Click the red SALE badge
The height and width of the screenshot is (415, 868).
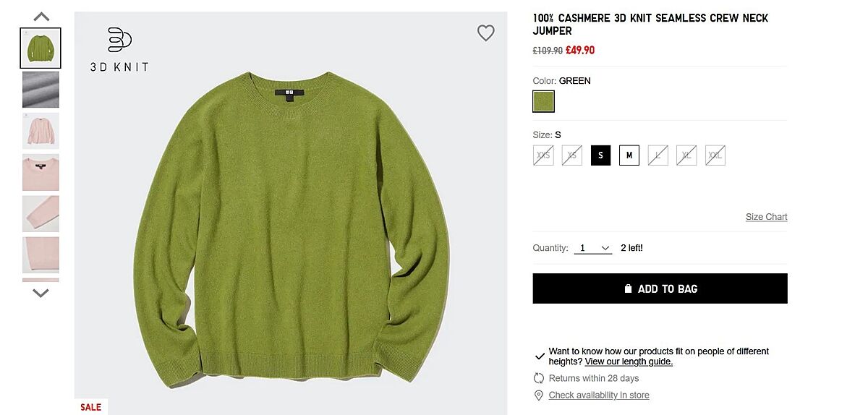tap(91, 407)
